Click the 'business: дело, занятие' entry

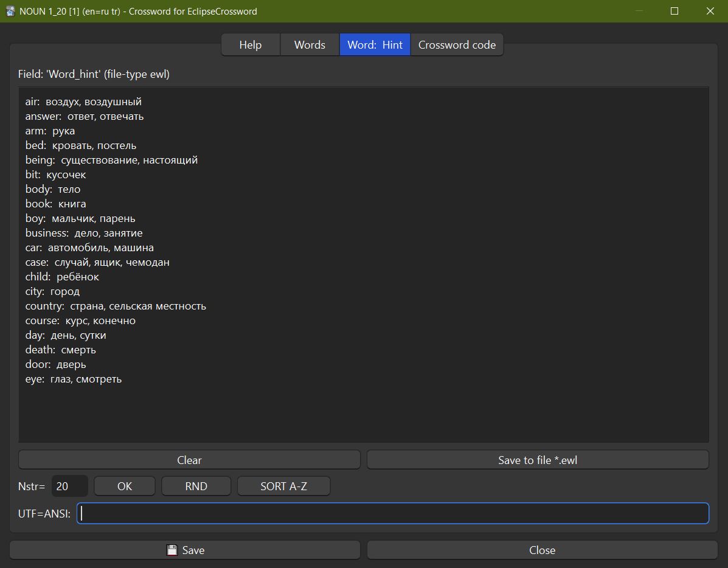84,234
